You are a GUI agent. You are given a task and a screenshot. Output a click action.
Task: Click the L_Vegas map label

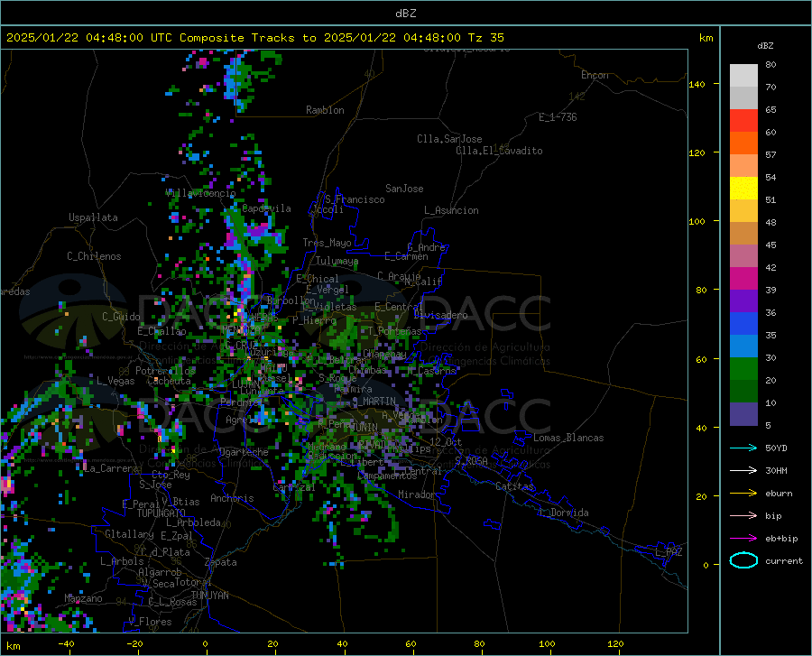tap(115, 381)
